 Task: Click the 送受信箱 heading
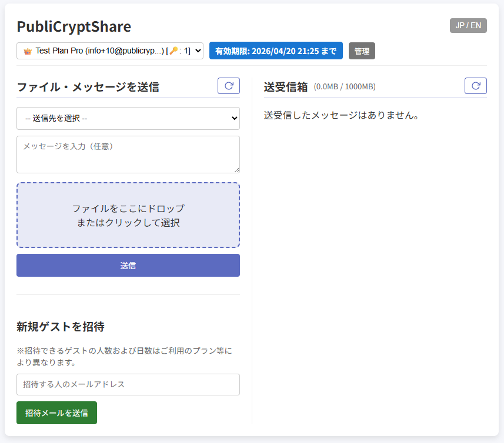click(x=286, y=86)
